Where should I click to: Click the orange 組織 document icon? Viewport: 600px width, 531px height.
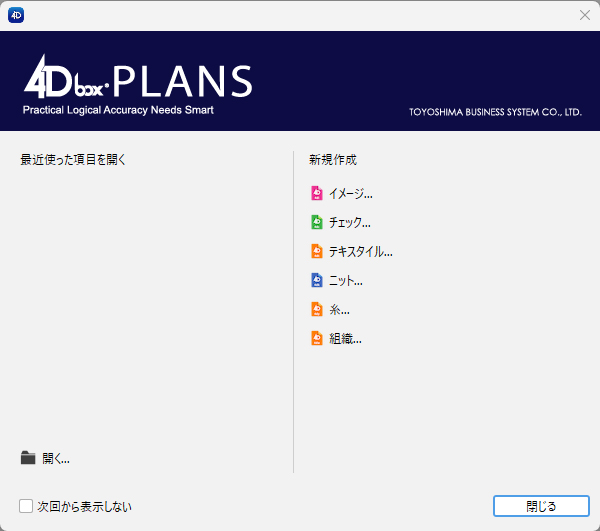(316, 339)
